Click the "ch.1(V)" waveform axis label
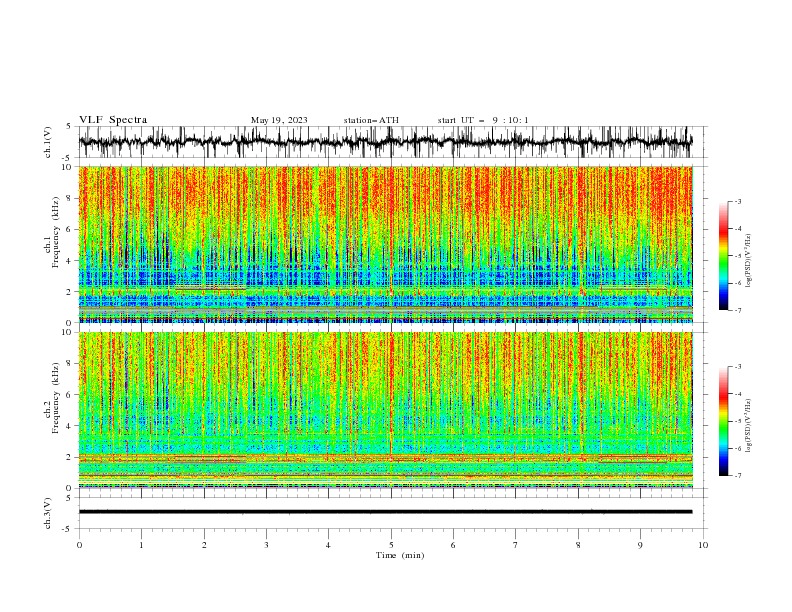 tap(48, 142)
